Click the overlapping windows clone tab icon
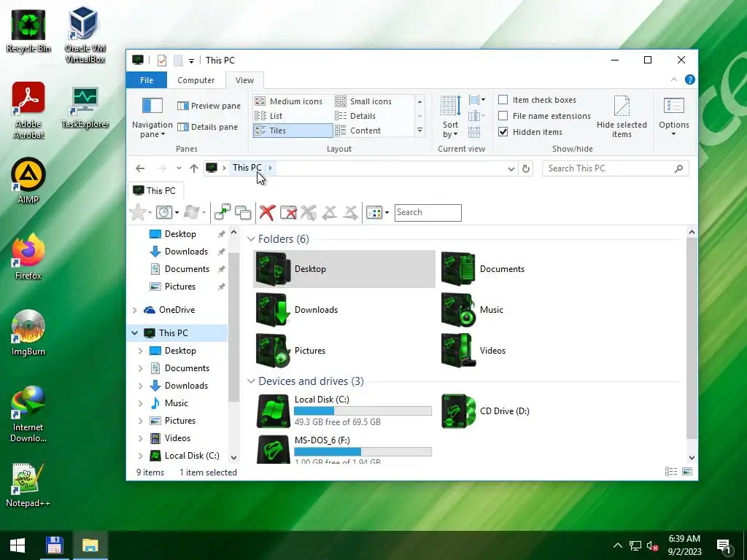This screenshot has width=747, height=560. [243, 212]
